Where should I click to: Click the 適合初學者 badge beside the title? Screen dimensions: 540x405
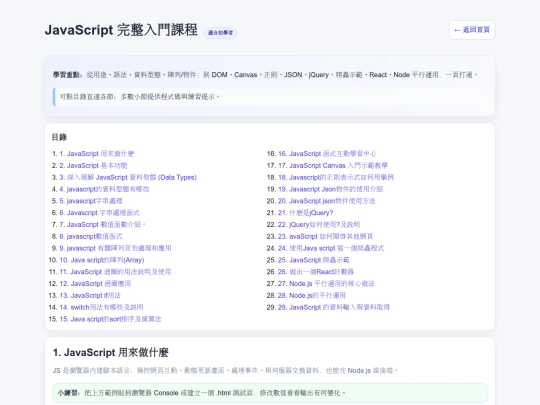pyautogui.click(x=220, y=33)
